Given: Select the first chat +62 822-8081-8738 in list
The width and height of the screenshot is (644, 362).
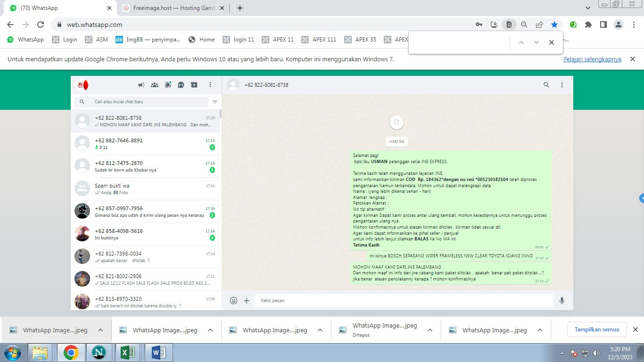Looking at the screenshot, I should point(145,121).
